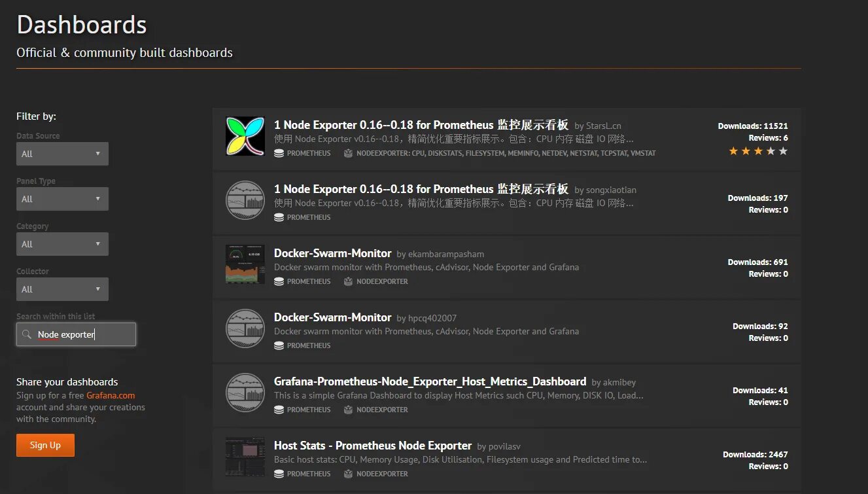Click the 'Dashboards' page heading
Image resolution: width=868 pixels, height=494 pixels.
[82, 25]
